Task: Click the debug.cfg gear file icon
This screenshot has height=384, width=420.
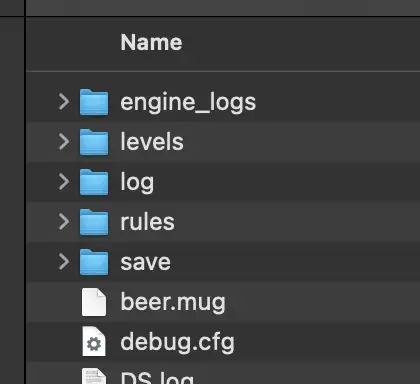Action: point(94,342)
